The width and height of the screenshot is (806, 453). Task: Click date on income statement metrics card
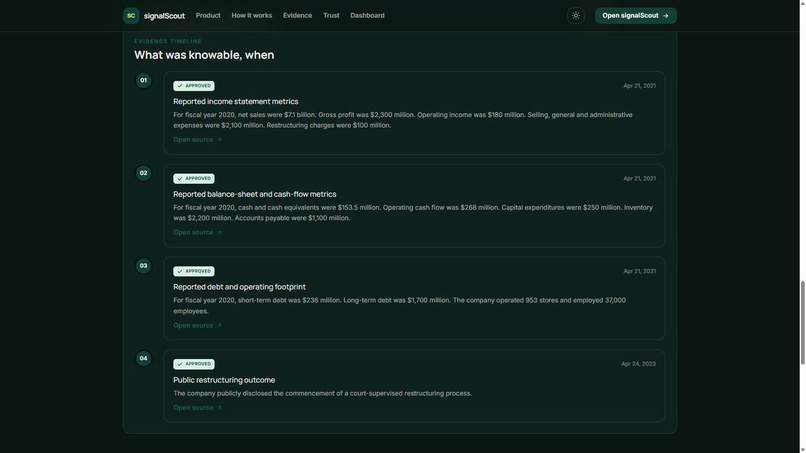coord(639,86)
